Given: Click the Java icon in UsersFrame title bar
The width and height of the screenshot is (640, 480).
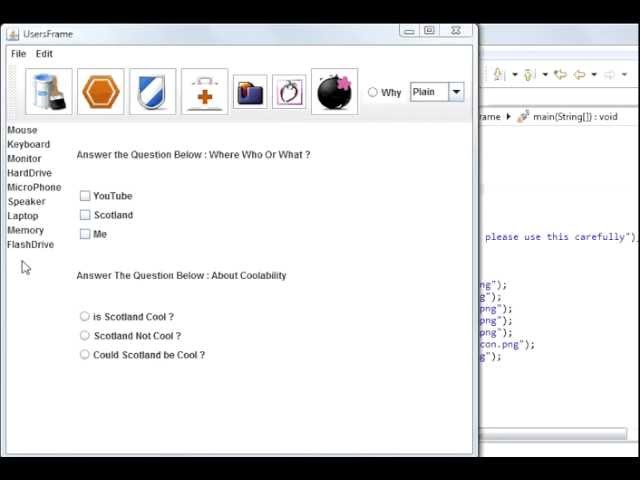Looking at the screenshot, I should point(13,34).
